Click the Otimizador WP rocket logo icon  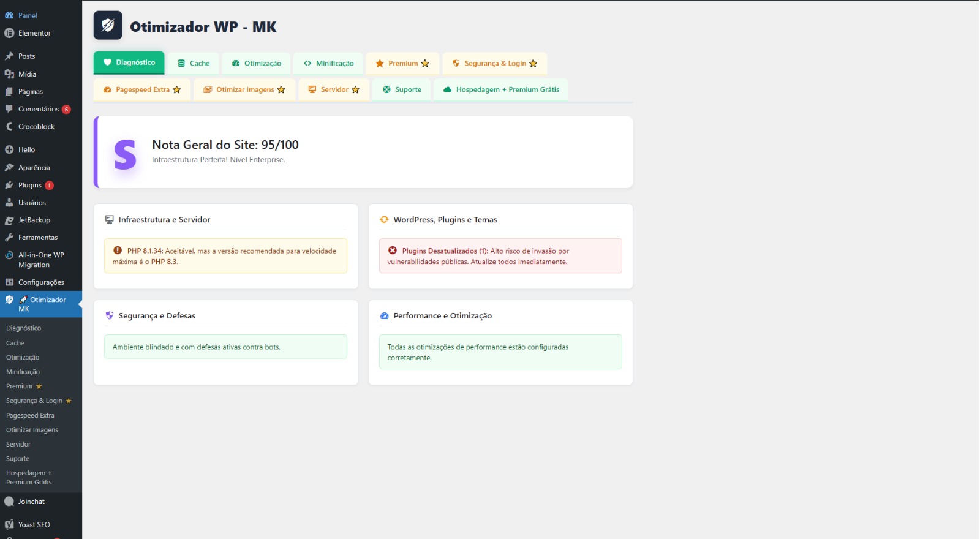tap(108, 25)
